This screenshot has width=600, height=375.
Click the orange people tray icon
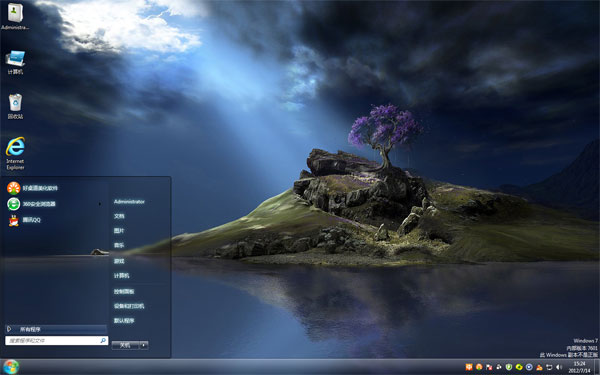tap(539, 368)
